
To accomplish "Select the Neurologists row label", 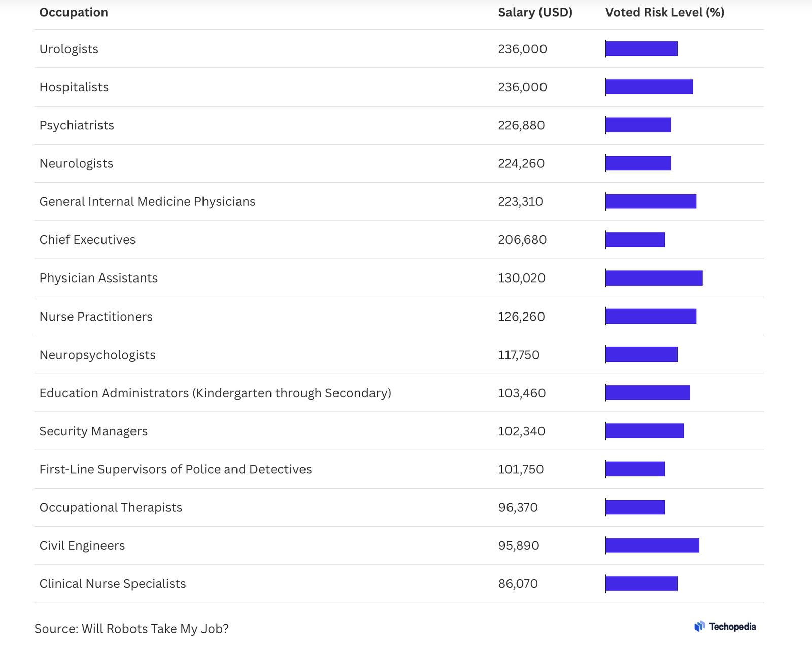I will [x=76, y=163].
